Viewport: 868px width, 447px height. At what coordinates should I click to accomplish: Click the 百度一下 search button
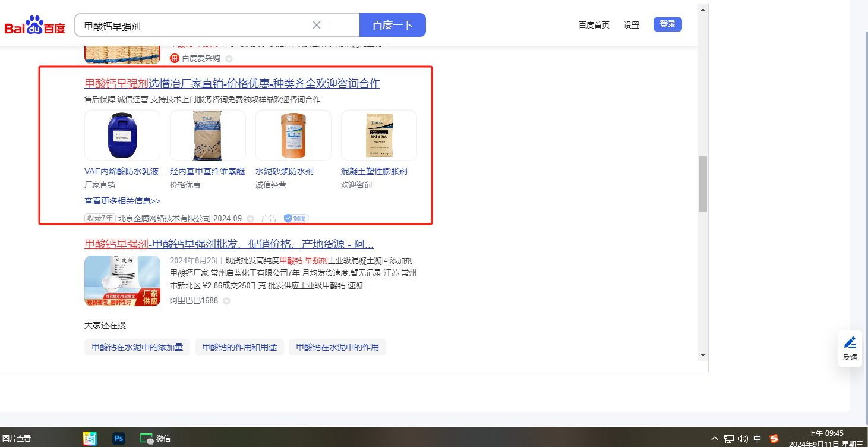click(x=393, y=25)
